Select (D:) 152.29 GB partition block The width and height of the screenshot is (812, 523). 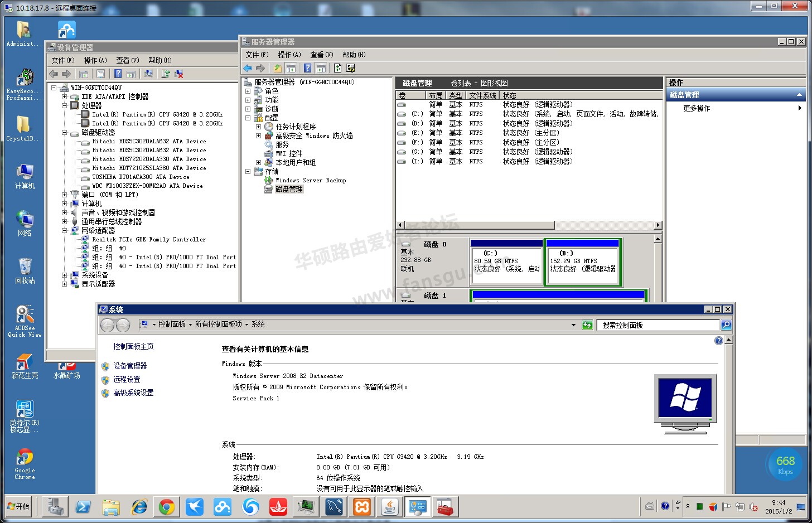coord(583,262)
